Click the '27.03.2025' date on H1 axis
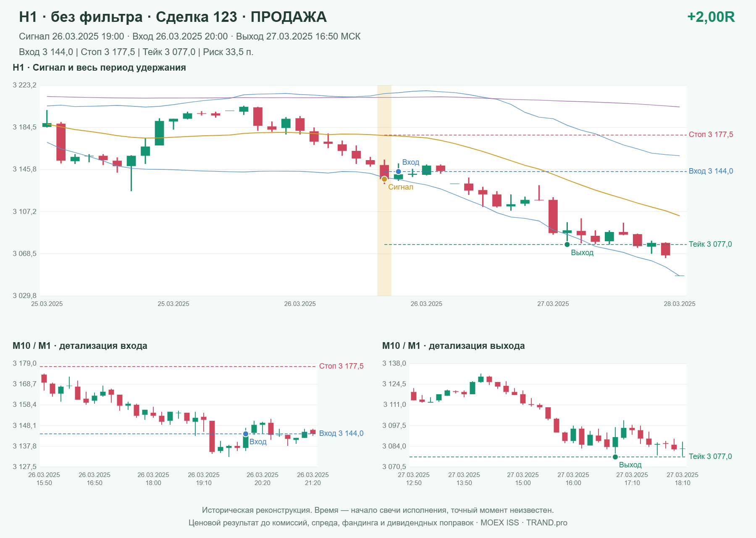The image size is (756, 538). 553,304
